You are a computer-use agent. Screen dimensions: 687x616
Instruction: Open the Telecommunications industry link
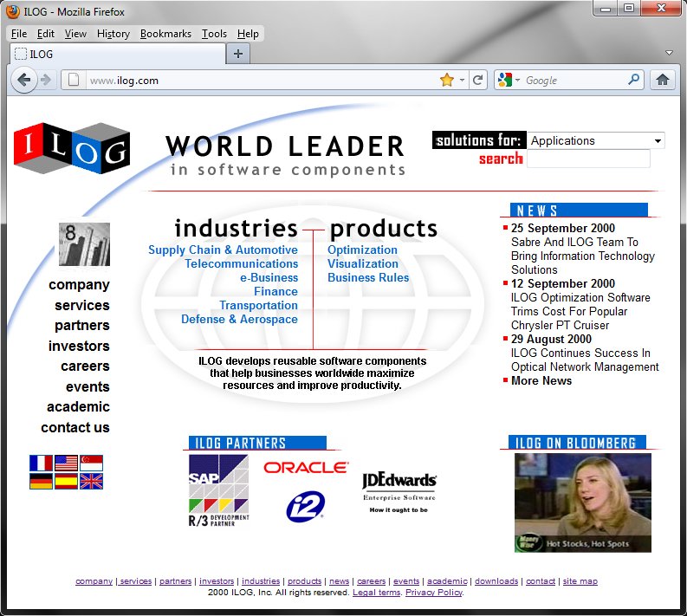tap(242, 263)
